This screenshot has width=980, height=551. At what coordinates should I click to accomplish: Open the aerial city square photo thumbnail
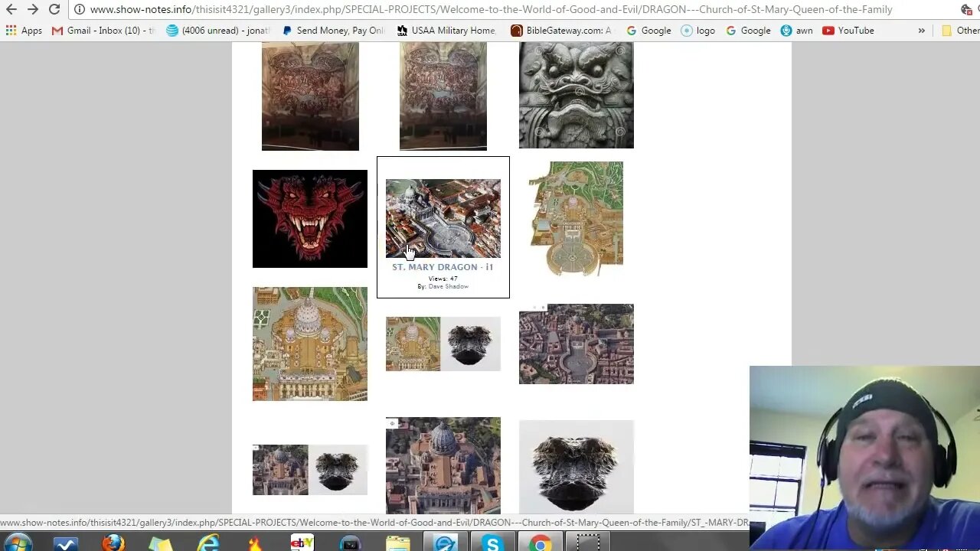coord(576,344)
